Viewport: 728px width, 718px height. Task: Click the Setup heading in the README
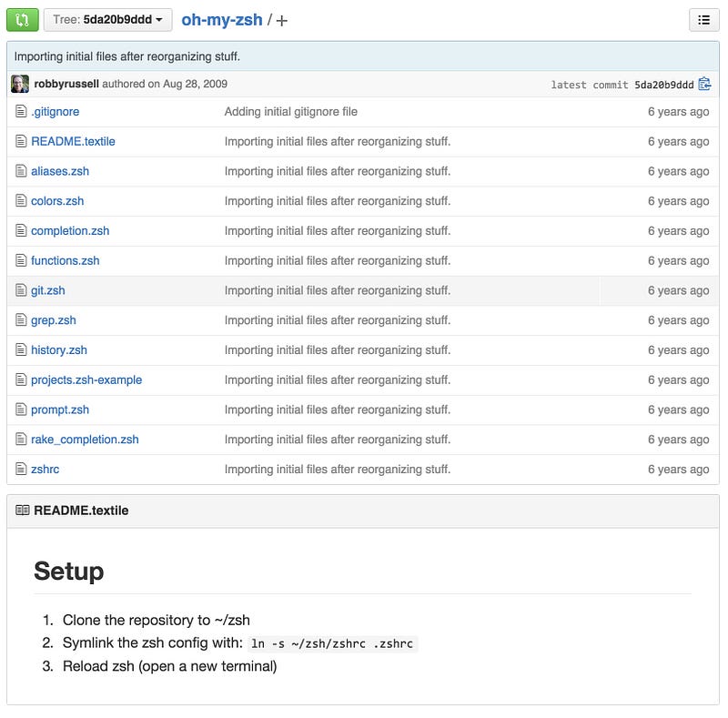[69, 571]
